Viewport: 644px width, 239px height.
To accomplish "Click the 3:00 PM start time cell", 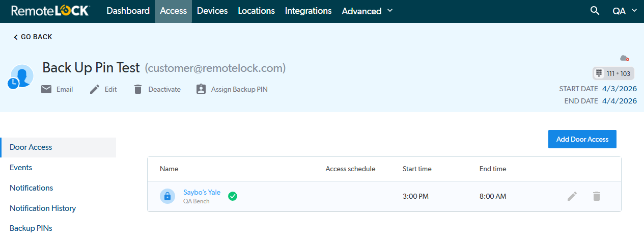I will pos(415,196).
